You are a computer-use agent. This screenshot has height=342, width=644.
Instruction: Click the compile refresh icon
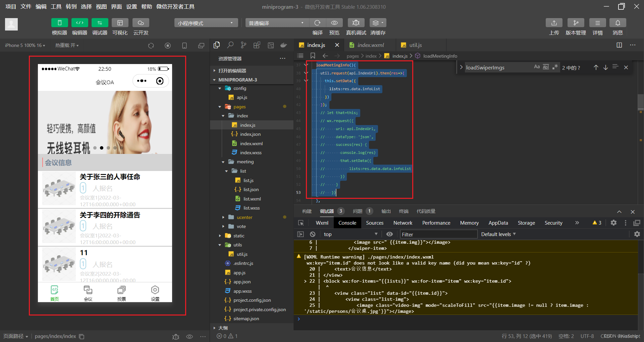[x=317, y=23]
